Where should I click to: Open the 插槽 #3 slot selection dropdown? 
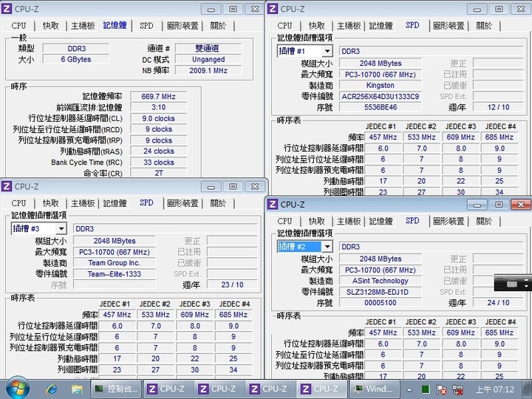pyautogui.click(x=61, y=228)
